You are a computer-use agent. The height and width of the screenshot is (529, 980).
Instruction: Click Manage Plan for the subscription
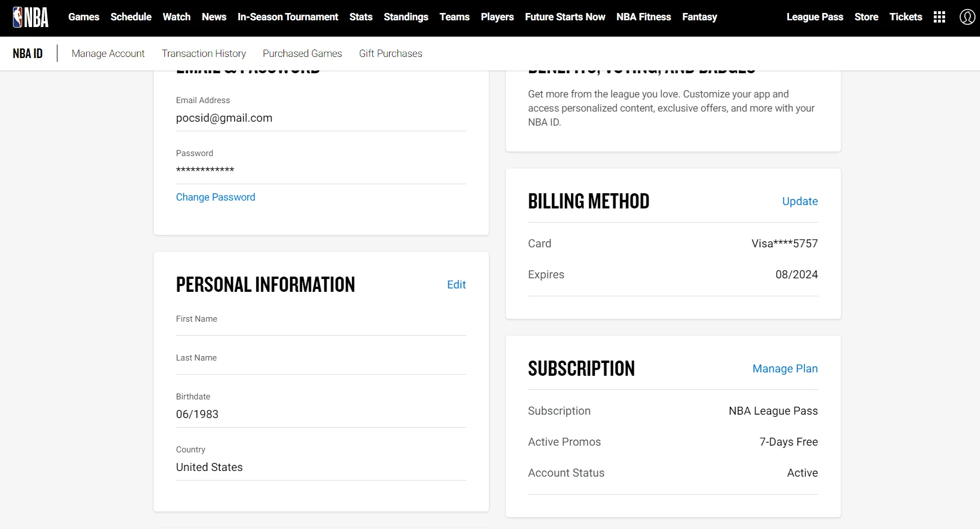(x=785, y=368)
